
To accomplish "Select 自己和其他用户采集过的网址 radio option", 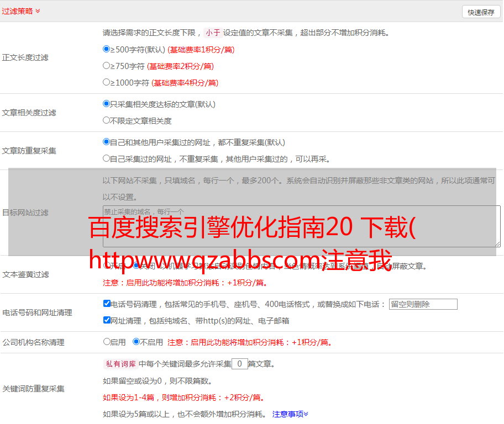I will (107, 142).
